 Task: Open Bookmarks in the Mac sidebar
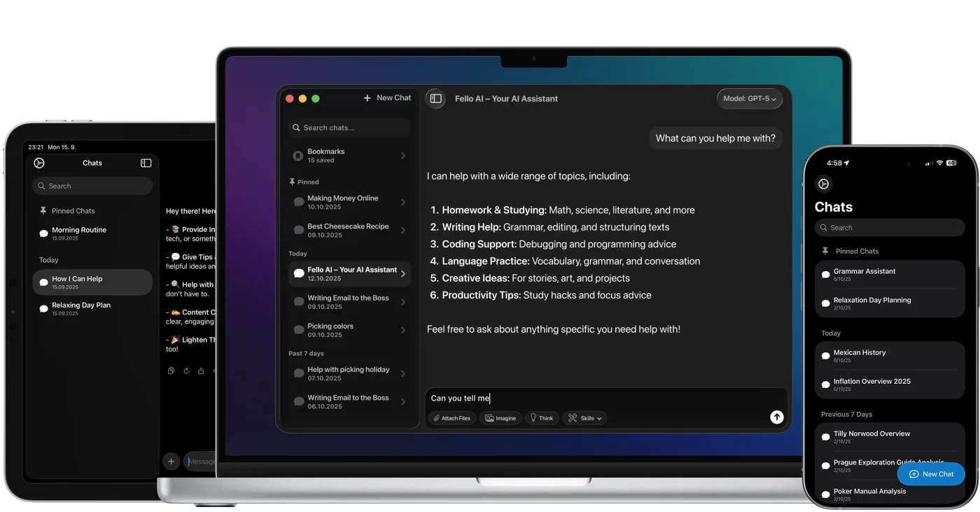point(349,155)
